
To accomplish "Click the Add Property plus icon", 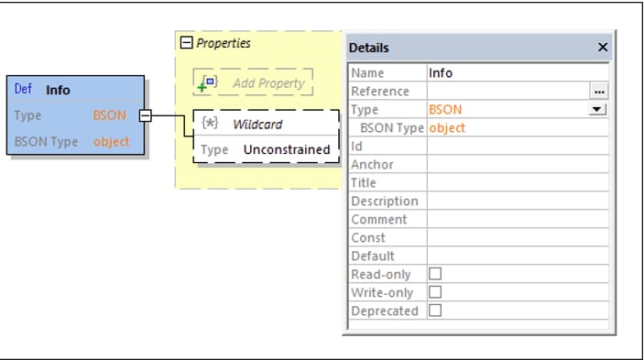I will point(208,82).
